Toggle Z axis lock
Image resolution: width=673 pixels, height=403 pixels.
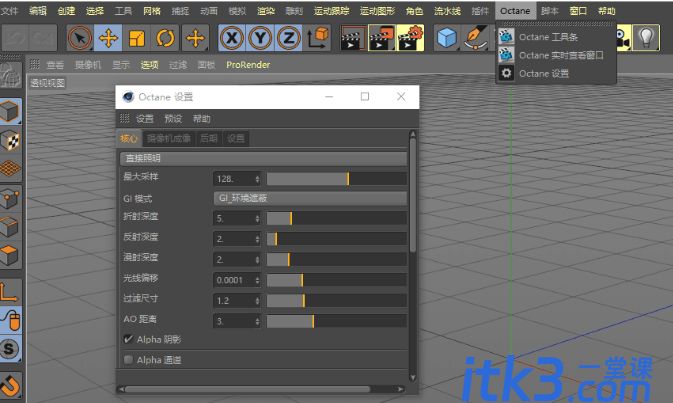click(x=288, y=38)
